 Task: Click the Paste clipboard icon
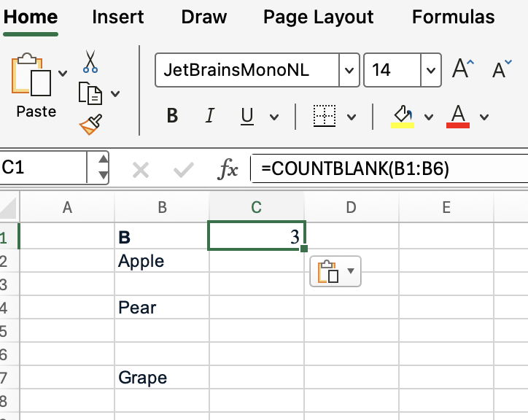coord(31,75)
